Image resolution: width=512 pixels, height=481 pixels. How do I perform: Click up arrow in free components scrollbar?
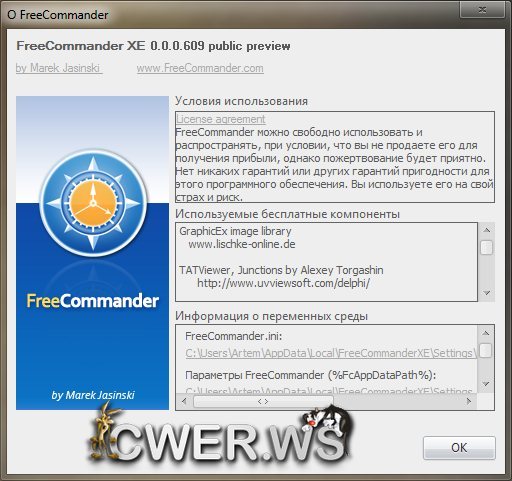(x=486, y=230)
